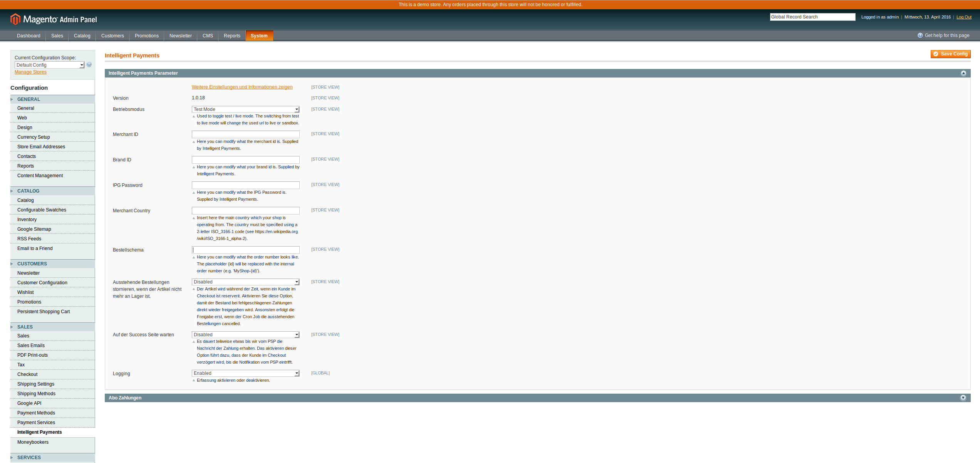
Task: Open the Promotions top menu
Action: (x=146, y=36)
